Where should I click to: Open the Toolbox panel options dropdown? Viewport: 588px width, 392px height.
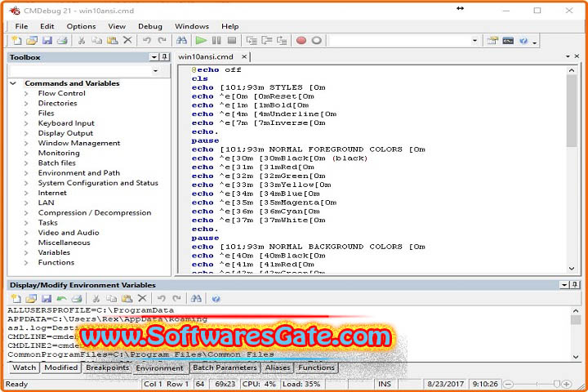click(x=154, y=57)
